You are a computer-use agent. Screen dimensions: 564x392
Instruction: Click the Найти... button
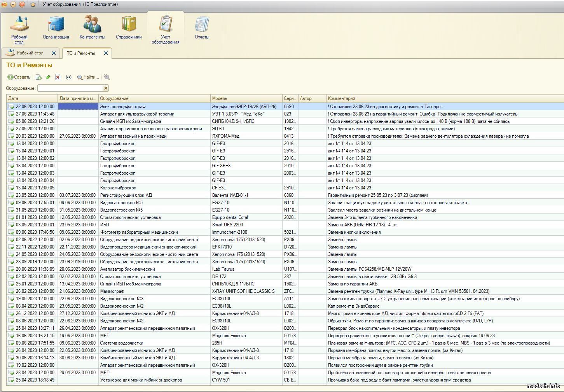coord(88,77)
